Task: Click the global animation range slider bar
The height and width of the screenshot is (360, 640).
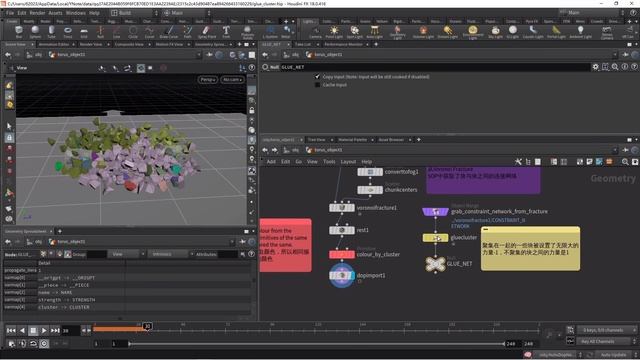Action: tap(317, 344)
